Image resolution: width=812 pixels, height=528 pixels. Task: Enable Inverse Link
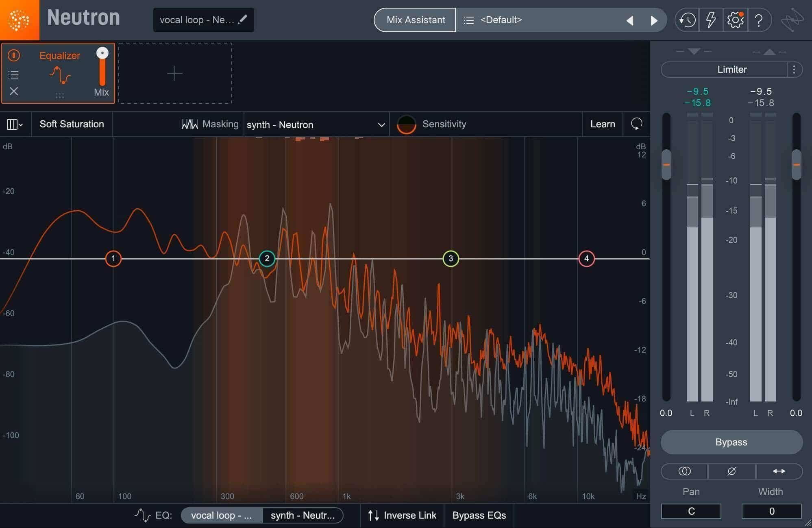click(402, 515)
